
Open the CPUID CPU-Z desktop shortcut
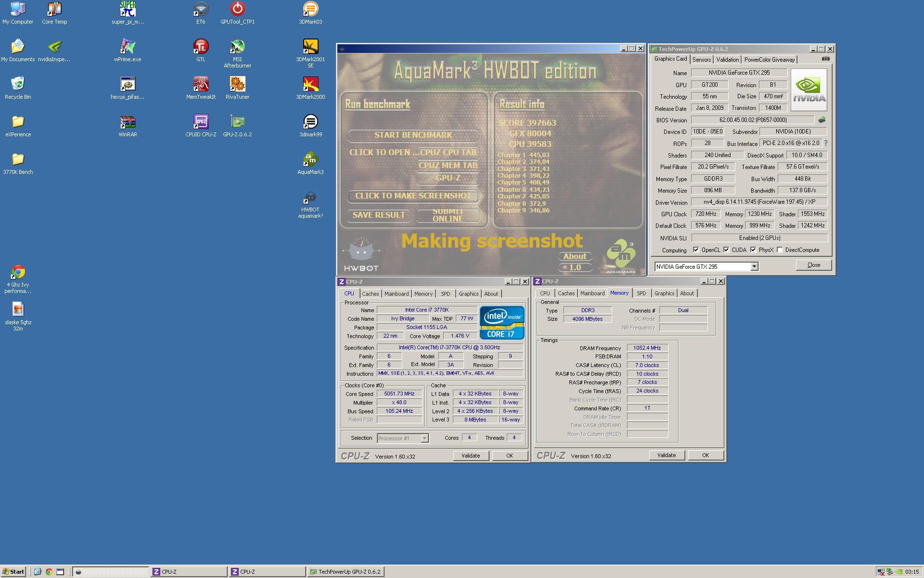[201, 126]
